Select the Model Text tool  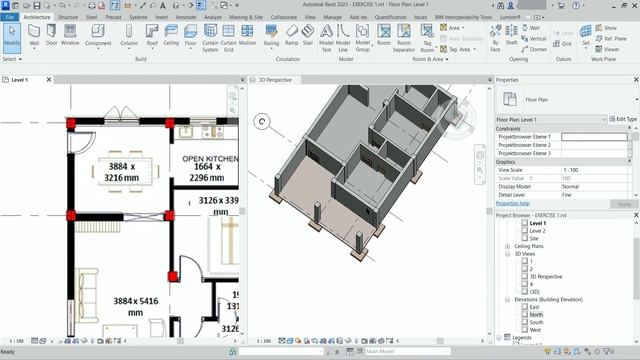[326, 38]
